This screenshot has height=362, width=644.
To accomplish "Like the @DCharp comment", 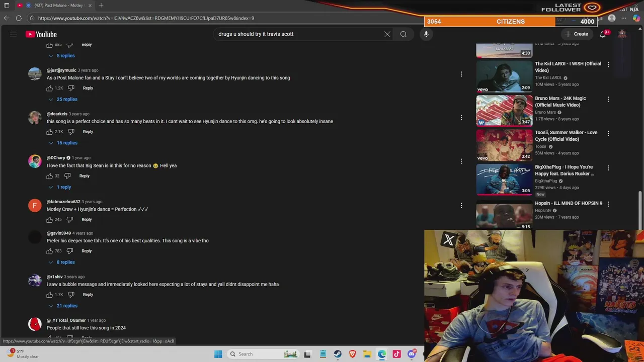I will pyautogui.click(x=50, y=176).
